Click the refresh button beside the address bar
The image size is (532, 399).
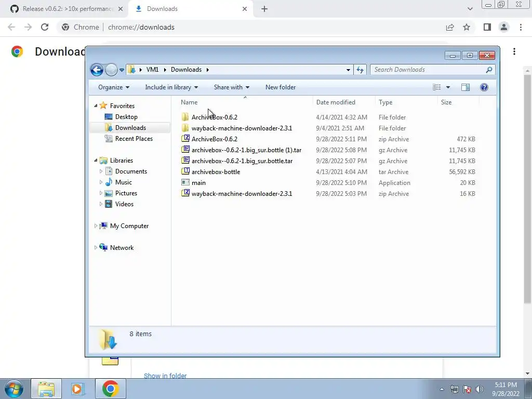coord(360,70)
